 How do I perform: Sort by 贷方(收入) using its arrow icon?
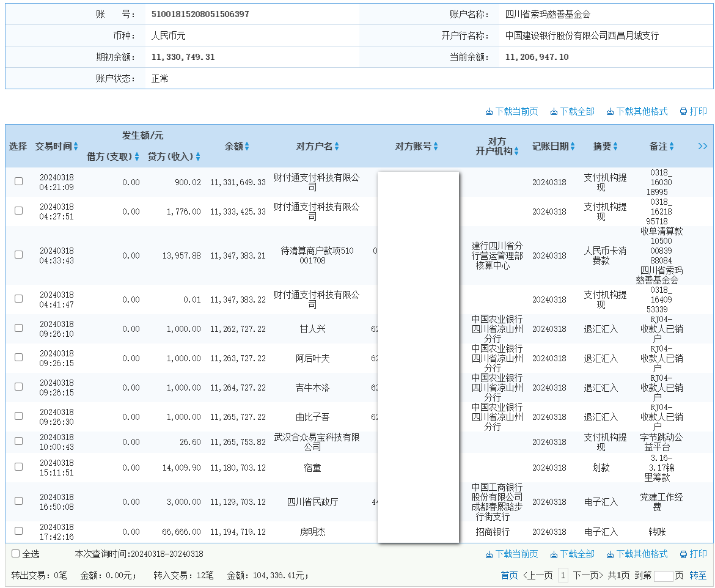click(x=198, y=157)
